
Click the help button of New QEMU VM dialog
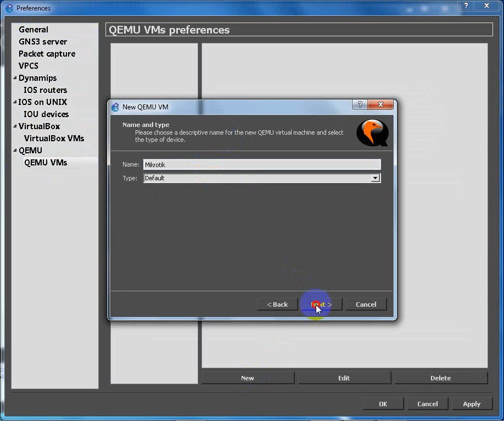(x=360, y=104)
